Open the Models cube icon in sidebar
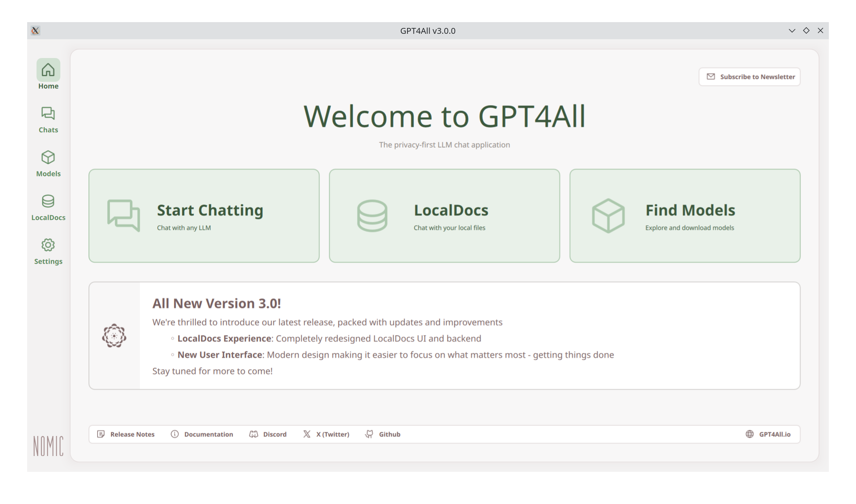The width and height of the screenshot is (856, 504). coord(48,157)
